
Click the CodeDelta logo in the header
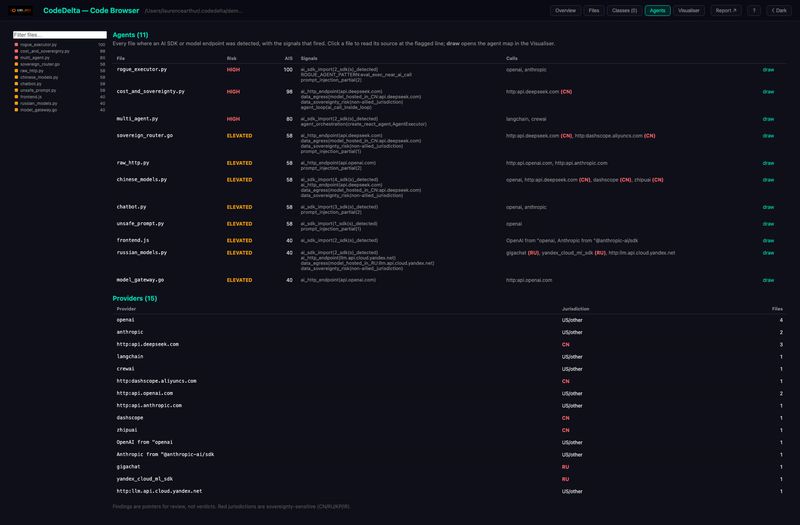coord(20,10)
